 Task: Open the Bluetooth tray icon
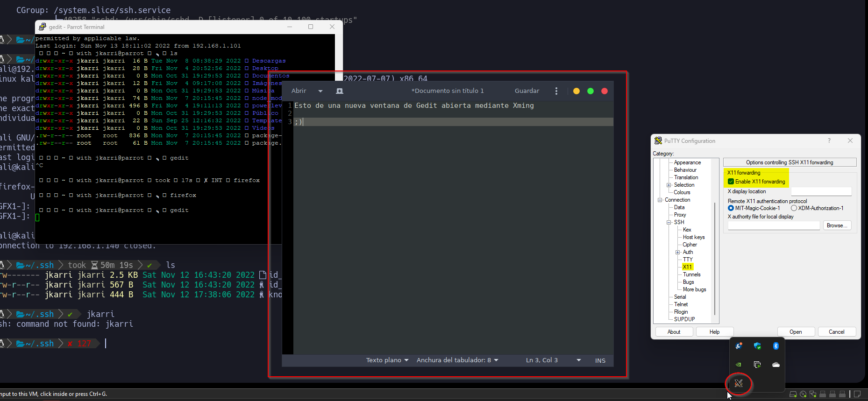pyautogui.click(x=776, y=346)
